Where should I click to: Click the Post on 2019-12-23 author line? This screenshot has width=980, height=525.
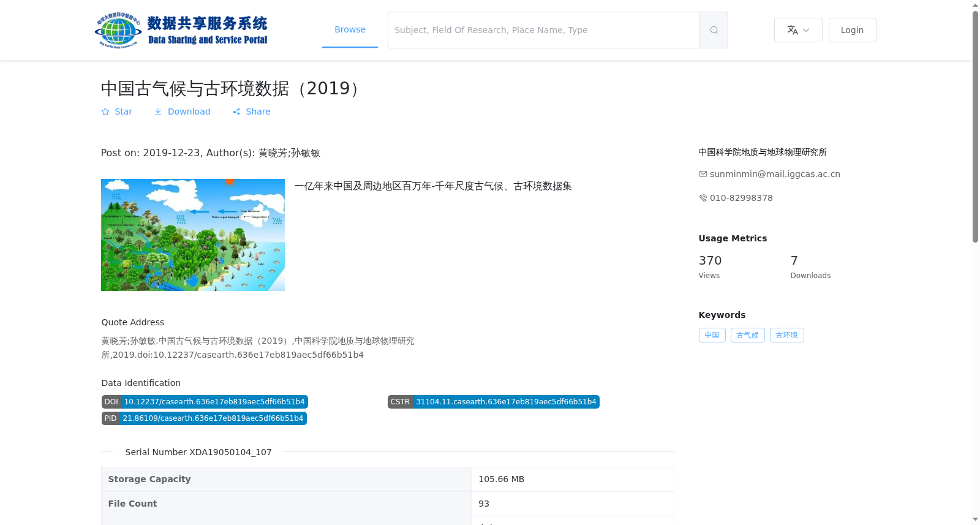[211, 153]
